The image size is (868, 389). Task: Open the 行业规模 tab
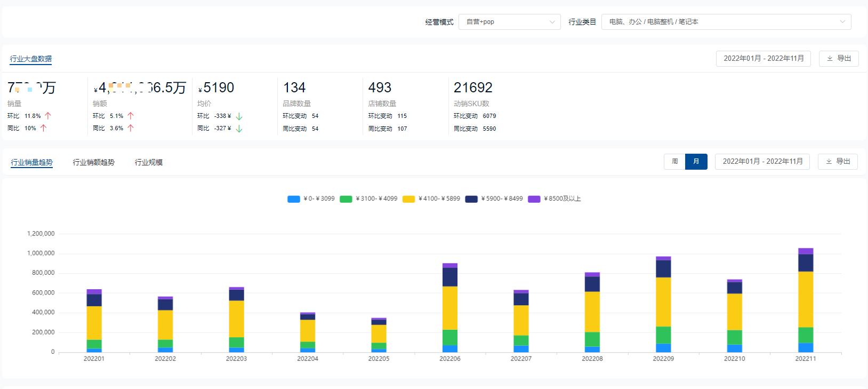point(148,162)
